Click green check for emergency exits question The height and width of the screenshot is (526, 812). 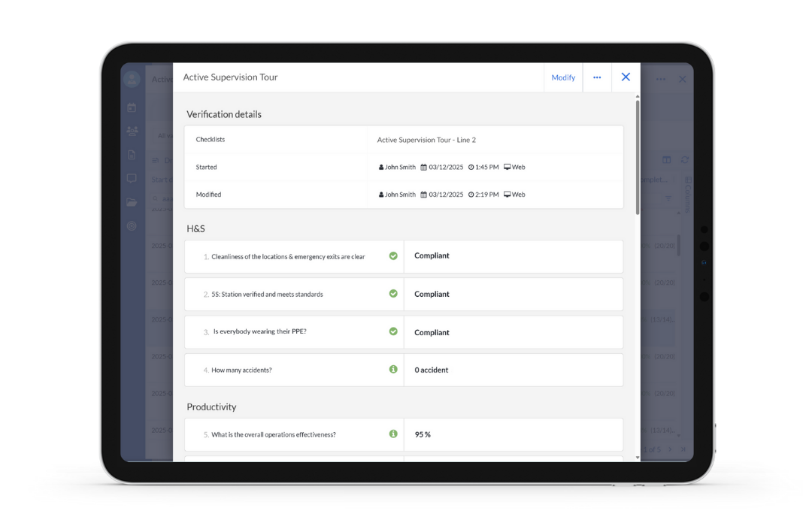tap(393, 256)
